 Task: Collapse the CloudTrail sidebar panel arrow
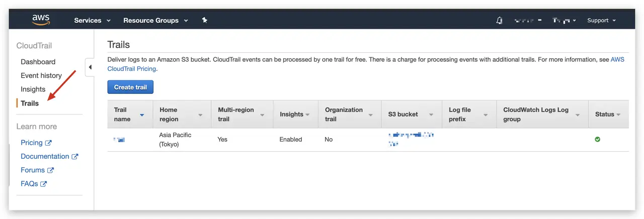click(x=90, y=67)
